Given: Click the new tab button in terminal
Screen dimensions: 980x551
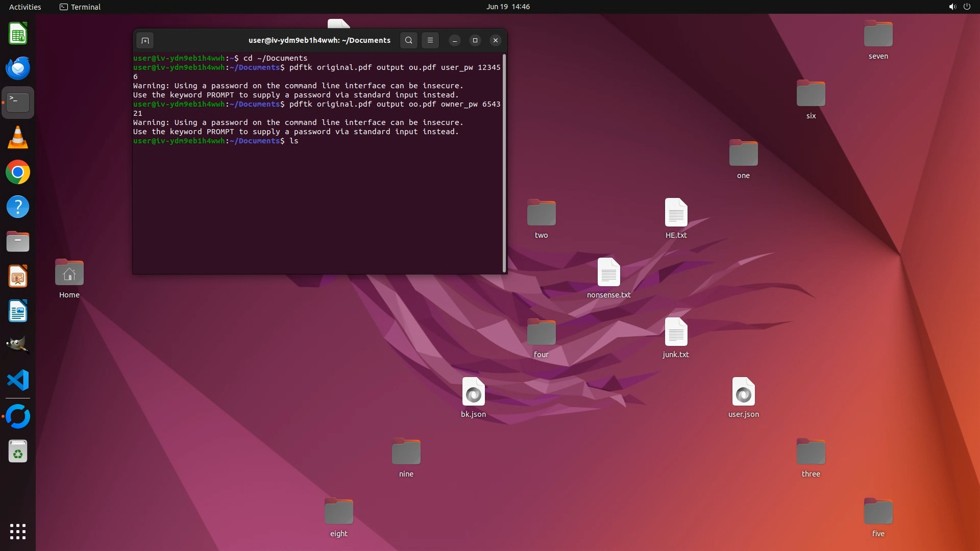Looking at the screenshot, I should click(x=145, y=40).
